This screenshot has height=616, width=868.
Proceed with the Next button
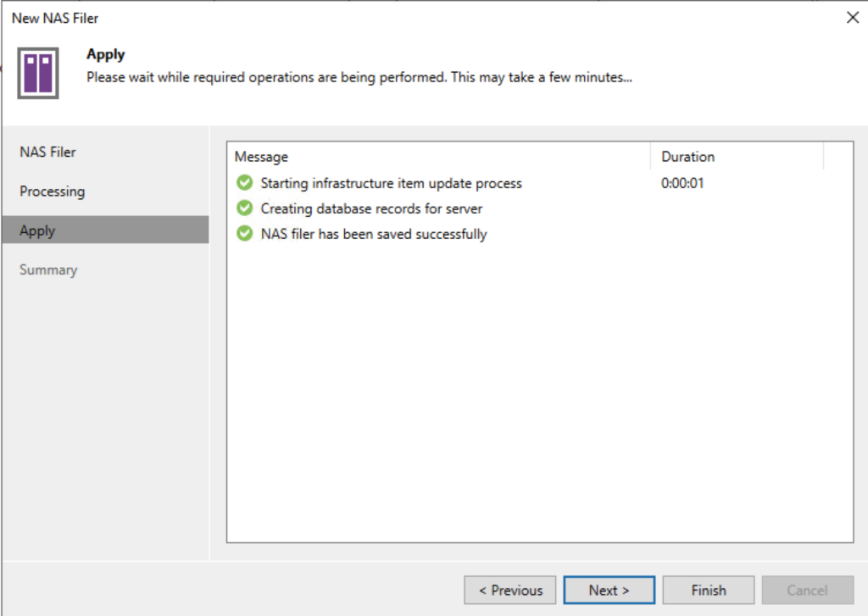coord(609,591)
